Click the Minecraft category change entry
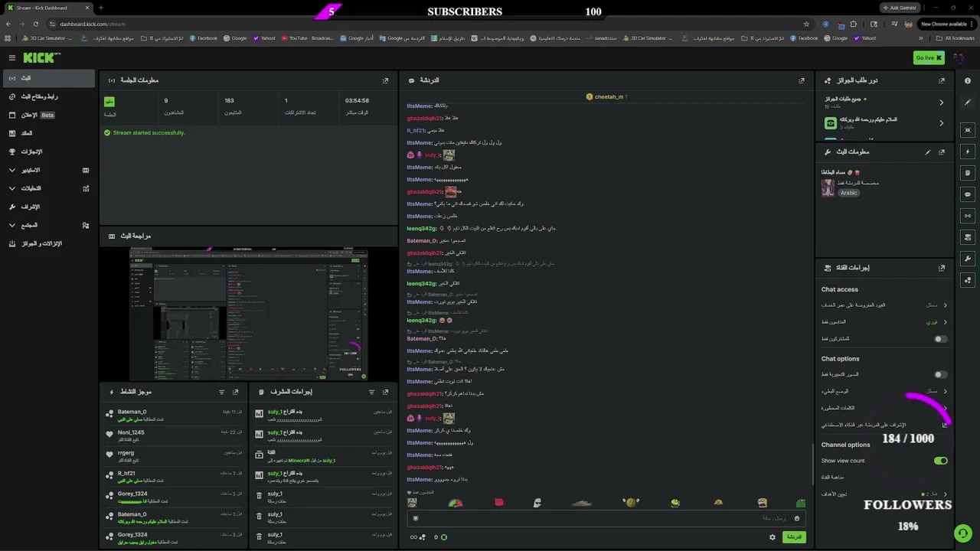Image resolution: width=980 pixels, height=551 pixels. pos(324,456)
